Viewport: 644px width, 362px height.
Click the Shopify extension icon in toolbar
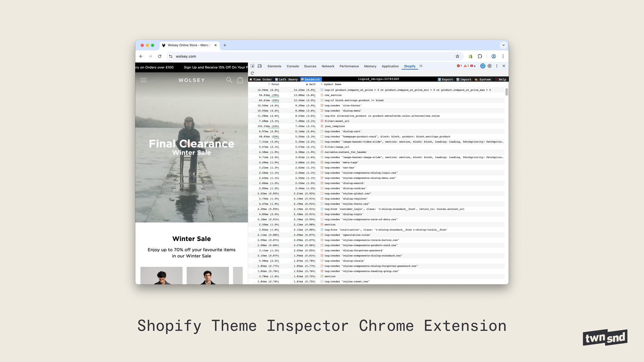point(470,56)
